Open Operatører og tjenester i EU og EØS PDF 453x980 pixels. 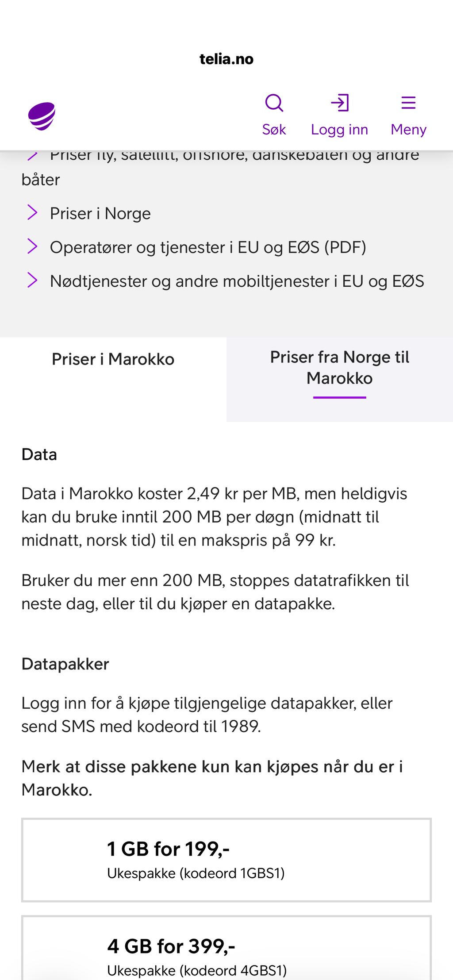point(208,247)
